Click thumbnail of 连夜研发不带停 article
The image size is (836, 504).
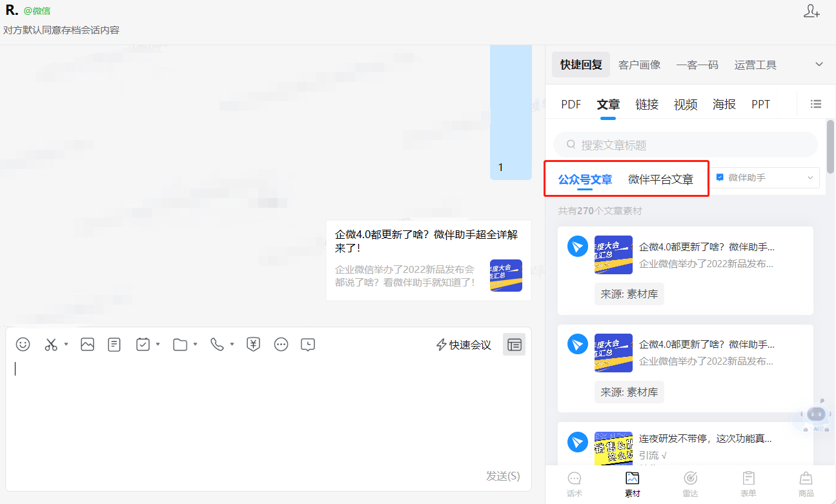613,449
